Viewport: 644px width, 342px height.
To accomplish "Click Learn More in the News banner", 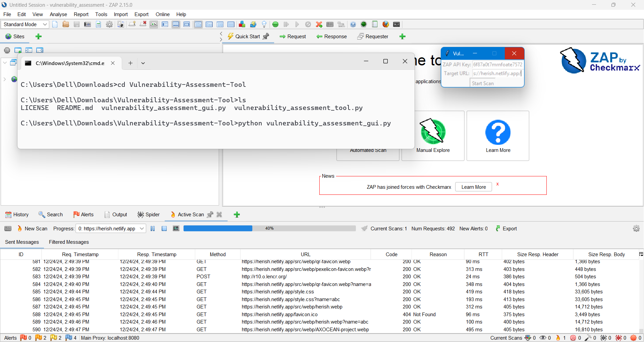I will pos(473,187).
